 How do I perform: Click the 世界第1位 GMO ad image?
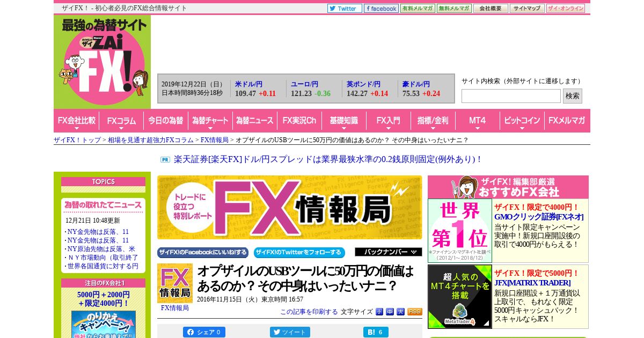[460, 231]
